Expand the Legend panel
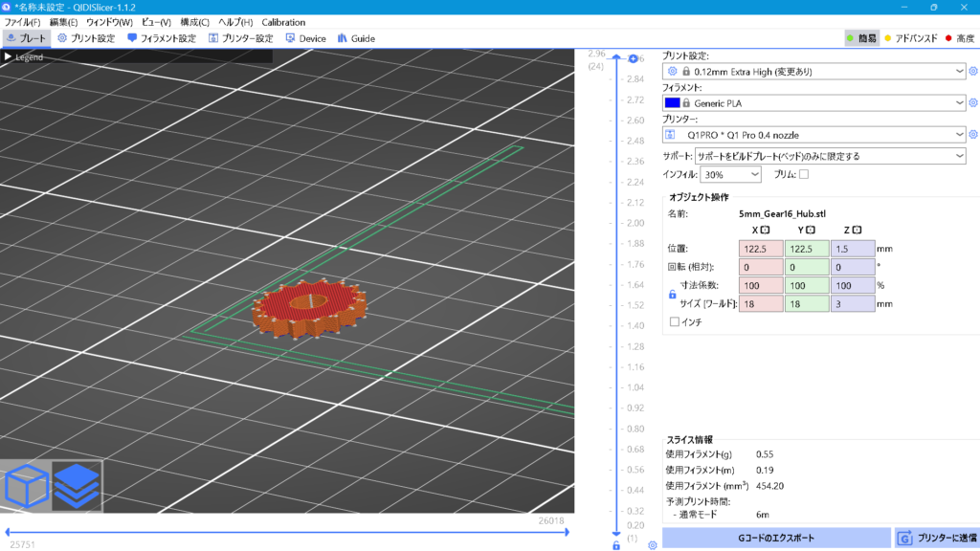Image resolution: width=980 pixels, height=551 pixels. coord(10,57)
